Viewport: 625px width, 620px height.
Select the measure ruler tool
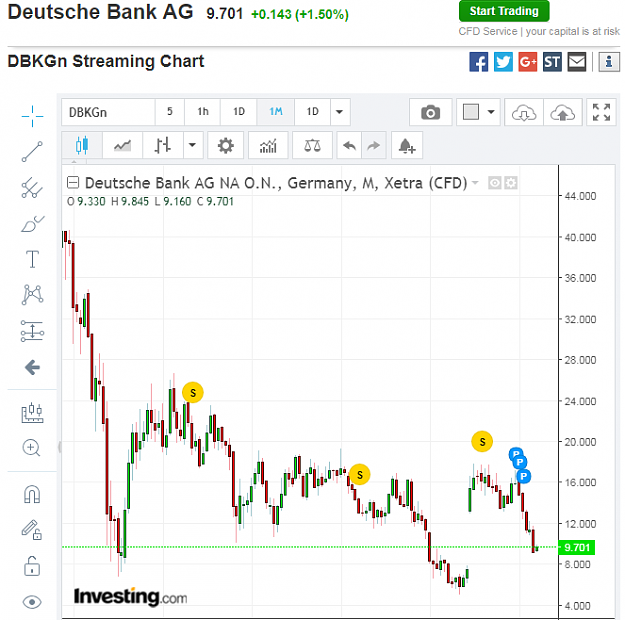tap(32, 413)
